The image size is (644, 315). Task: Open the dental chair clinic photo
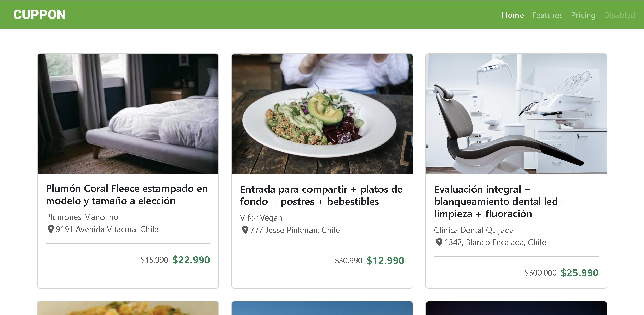[516, 114]
